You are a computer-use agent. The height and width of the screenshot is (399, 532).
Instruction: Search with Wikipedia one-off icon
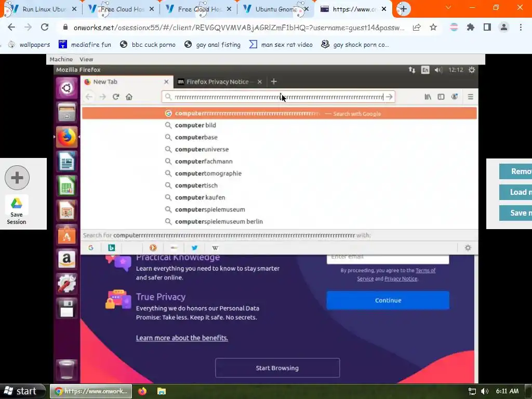(215, 248)
